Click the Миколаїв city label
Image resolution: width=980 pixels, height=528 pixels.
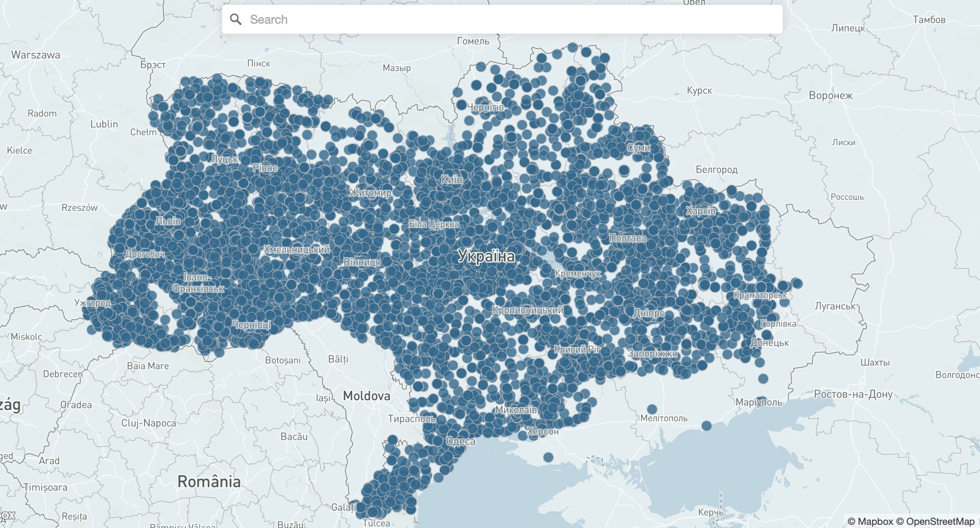(x=516, y=410)
